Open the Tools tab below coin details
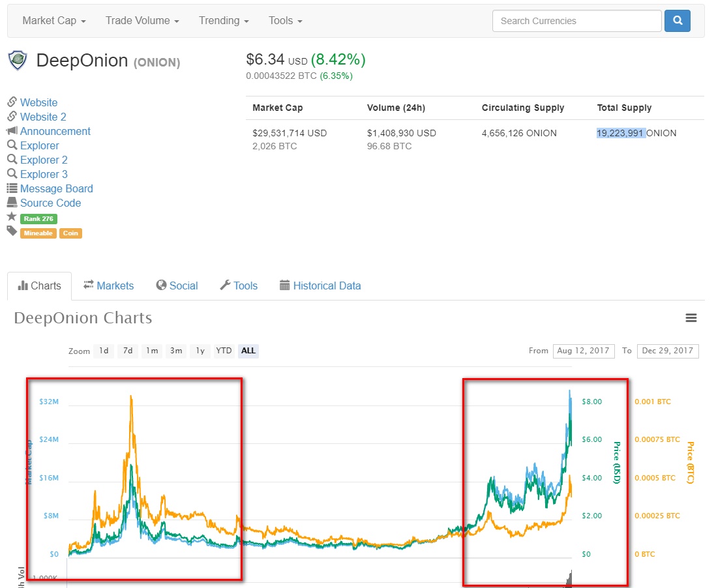The image size is (716, 588). (239, 286)
